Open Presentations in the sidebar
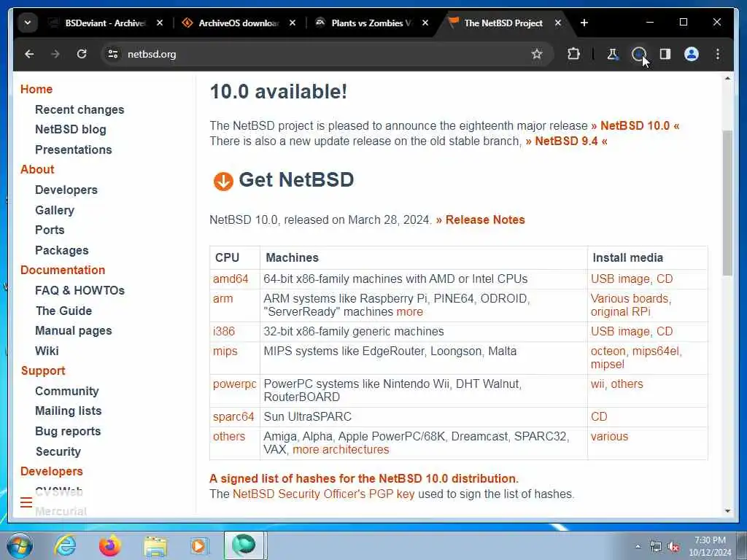This screenshot has width=747, height=560. point(74,149)
